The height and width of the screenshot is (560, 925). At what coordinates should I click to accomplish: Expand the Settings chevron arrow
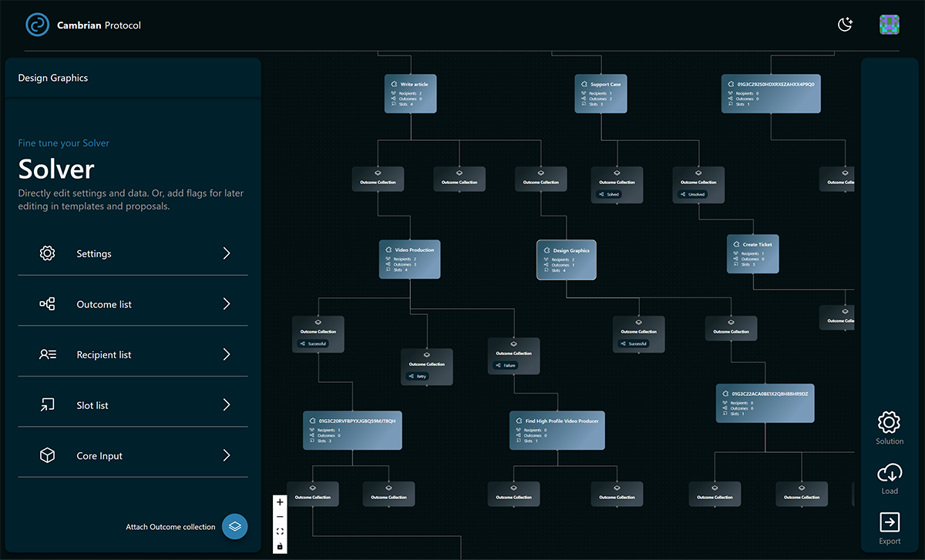pos(226,253)
